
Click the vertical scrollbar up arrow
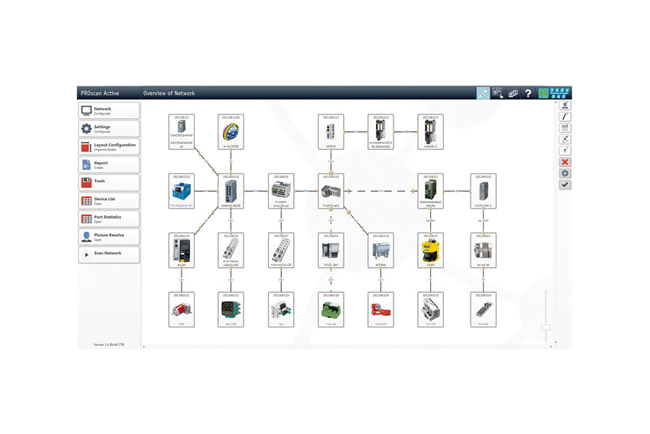point(555,103)
